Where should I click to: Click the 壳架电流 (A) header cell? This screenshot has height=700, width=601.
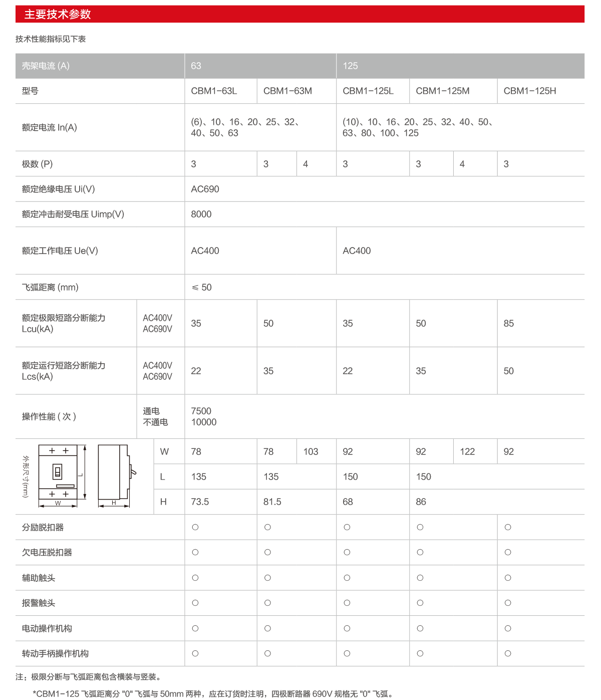[x=100, y=66]
